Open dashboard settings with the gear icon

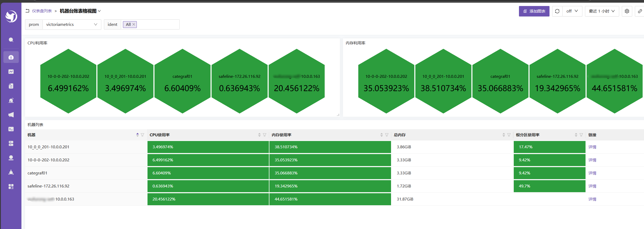coord(627,11)
